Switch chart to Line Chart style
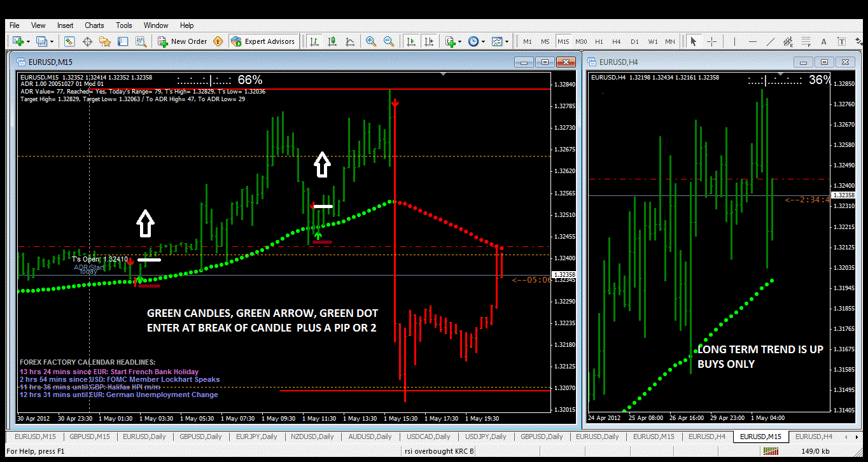 pos(350,41)
